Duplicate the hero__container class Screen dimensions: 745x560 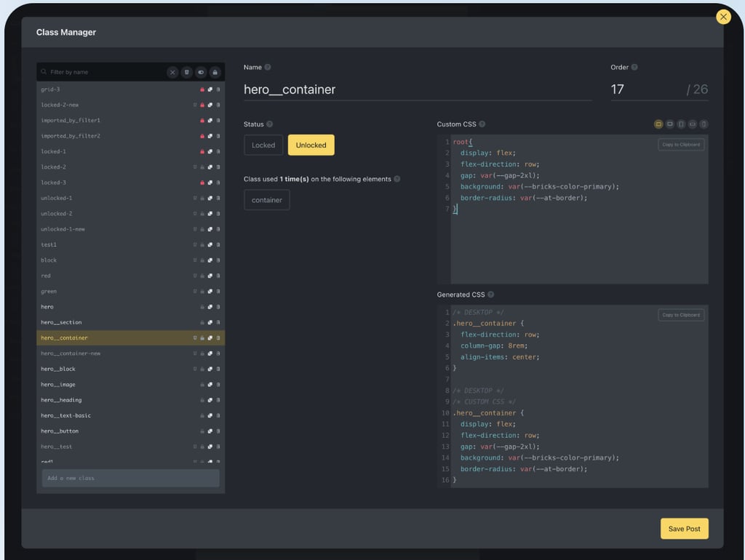pyautogui.click(x=210, y=338)
